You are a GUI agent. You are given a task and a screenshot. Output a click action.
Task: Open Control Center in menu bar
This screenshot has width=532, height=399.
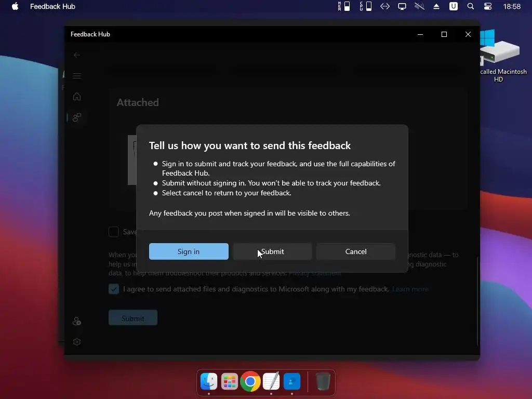[488, 6]
